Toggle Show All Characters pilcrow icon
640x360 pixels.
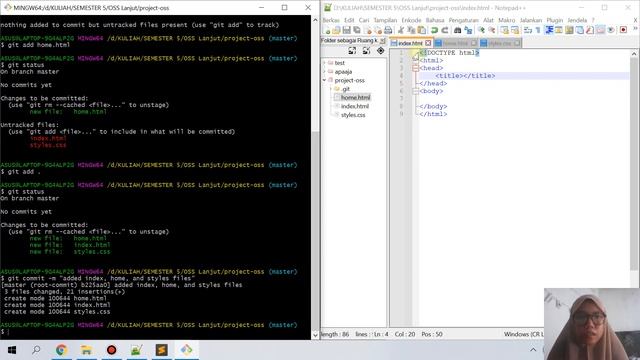[x=538, y=30]
